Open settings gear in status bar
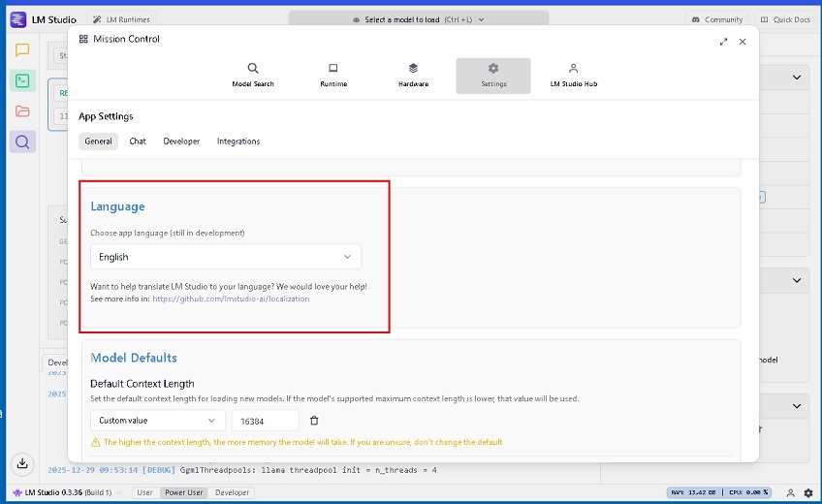 807,492
